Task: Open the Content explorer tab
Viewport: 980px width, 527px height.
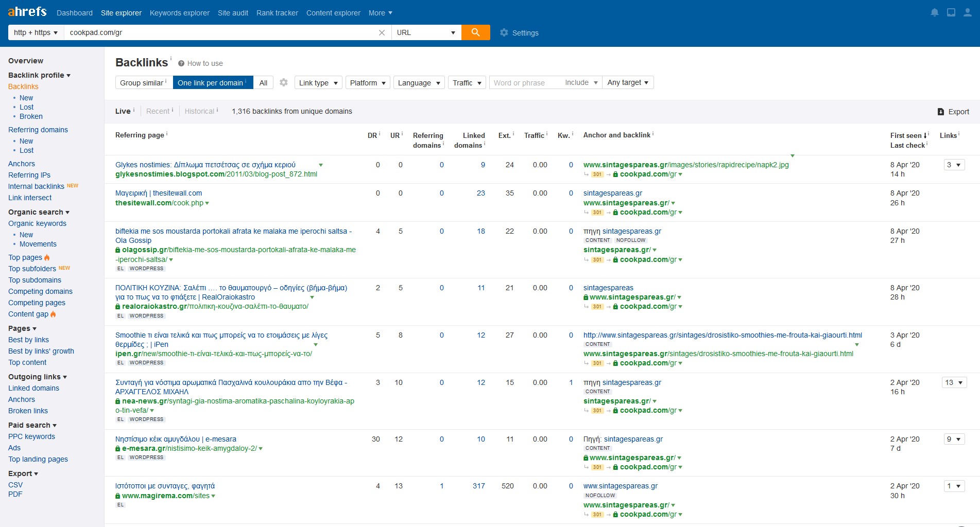Action: coord(333,13)
